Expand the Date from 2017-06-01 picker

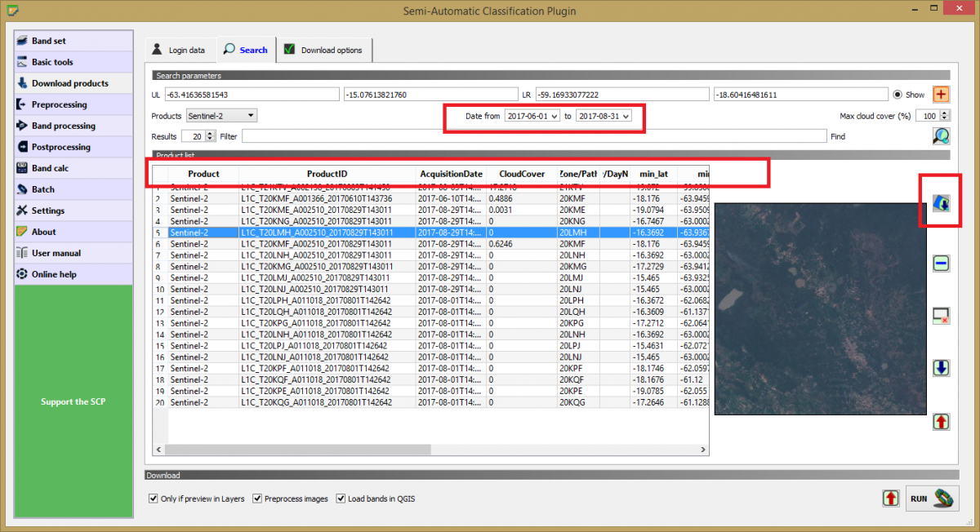(532, 116)
